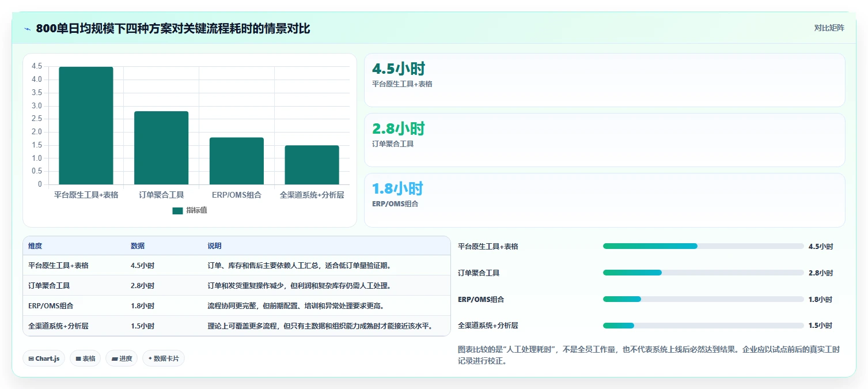868x389 pixels.
Task: Click the 平台原生工具+表格 chart bar
Action: 86,126
